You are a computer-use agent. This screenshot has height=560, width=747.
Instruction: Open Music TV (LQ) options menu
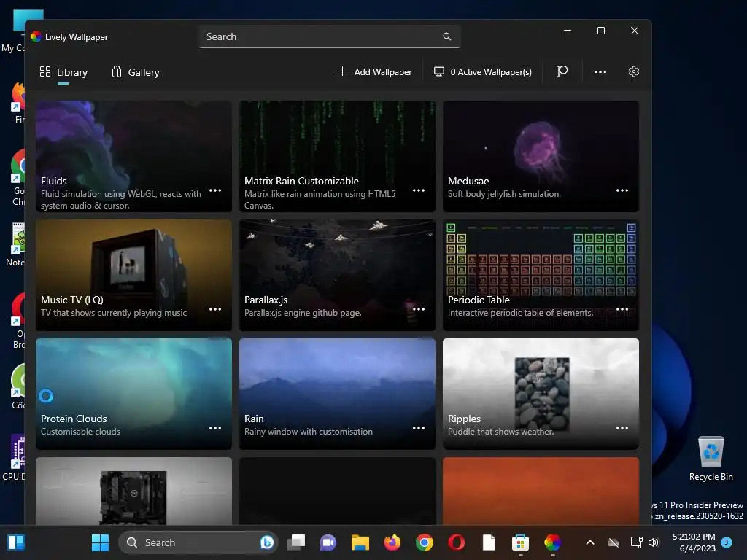pyautogui.click(x=215, y=309)
